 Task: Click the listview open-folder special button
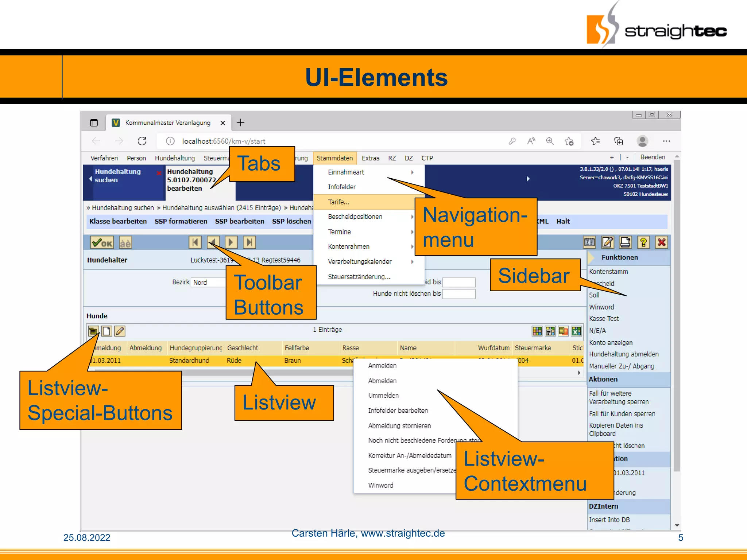[x=93, y=331]
